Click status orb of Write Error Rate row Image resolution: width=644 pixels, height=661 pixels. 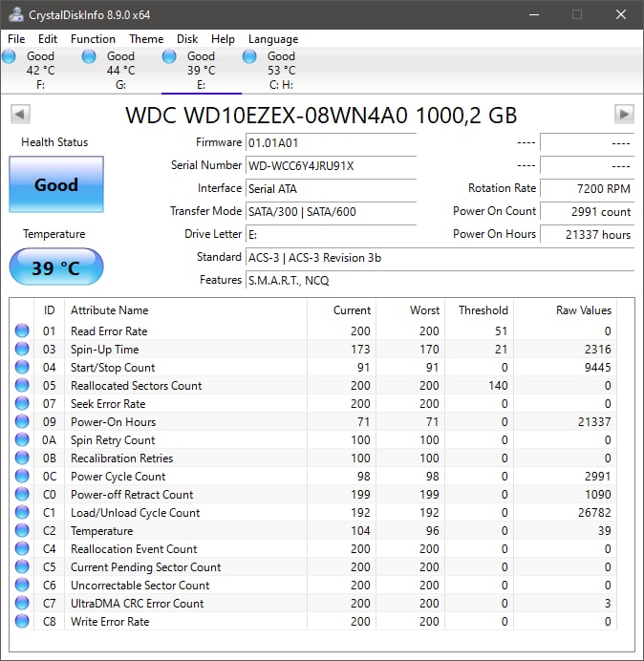pyautogui.click(x=22, y=621)
